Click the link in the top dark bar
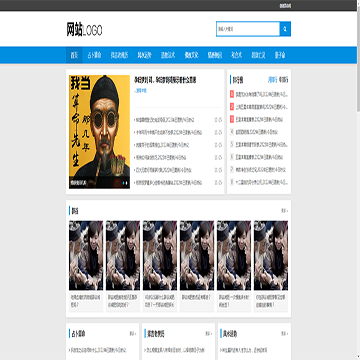 click(285, 6)
